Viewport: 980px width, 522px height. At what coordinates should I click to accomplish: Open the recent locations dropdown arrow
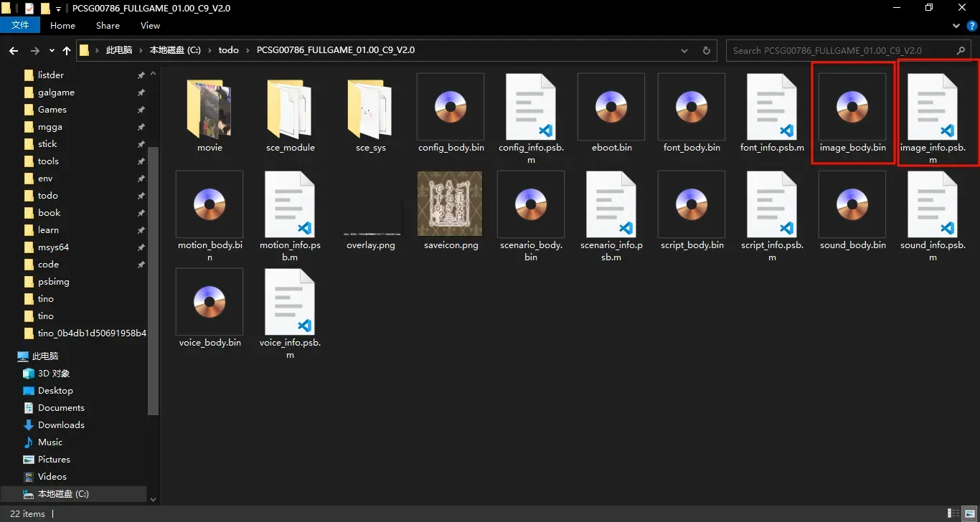52,51
